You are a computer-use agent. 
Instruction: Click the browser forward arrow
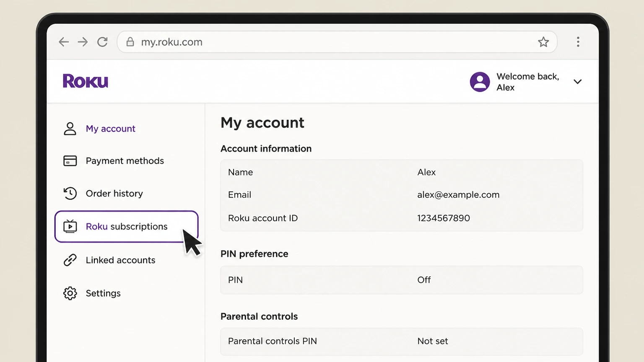(83, 42)
